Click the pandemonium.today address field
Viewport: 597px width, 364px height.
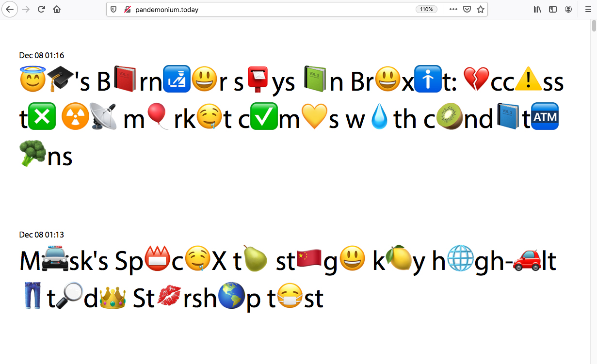pos(274,9)
